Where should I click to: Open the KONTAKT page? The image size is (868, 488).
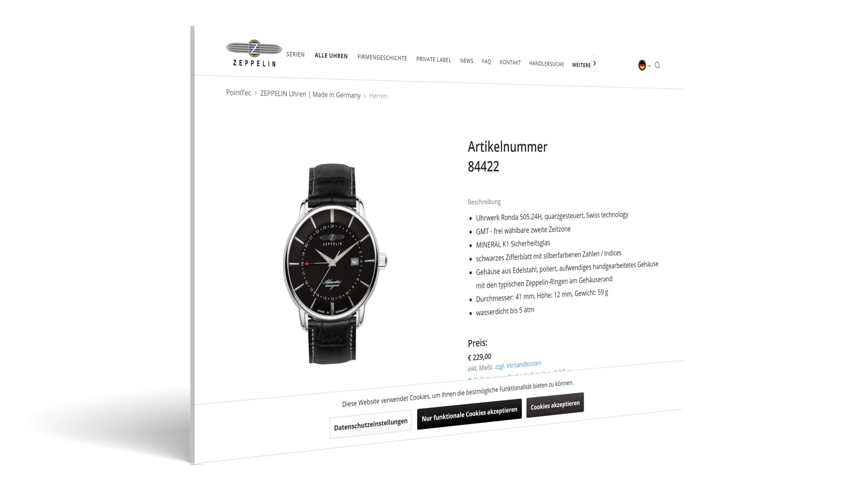point(510,62)
